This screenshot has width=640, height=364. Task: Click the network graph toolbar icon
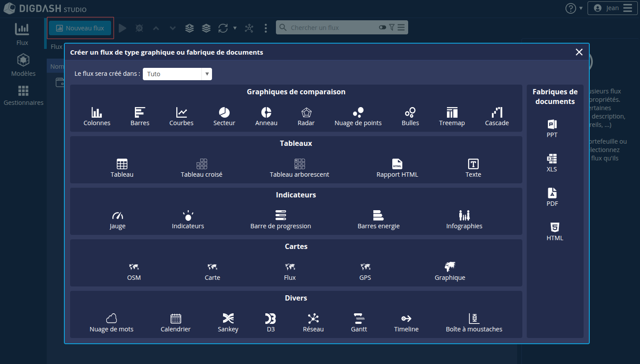pyautogui.click(x=249, y=28)
